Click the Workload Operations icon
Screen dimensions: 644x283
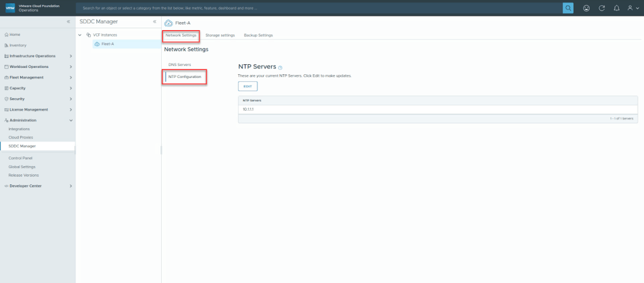pos(6,67)
